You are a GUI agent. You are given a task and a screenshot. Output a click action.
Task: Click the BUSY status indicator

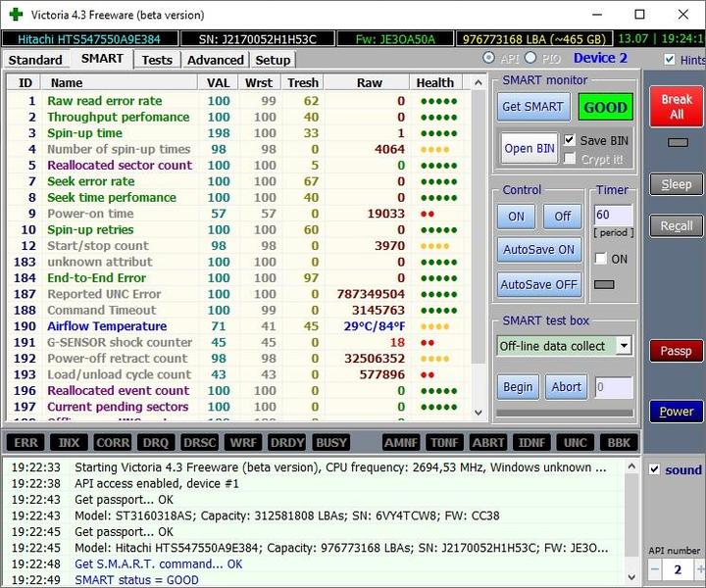[x=331, y=443]
